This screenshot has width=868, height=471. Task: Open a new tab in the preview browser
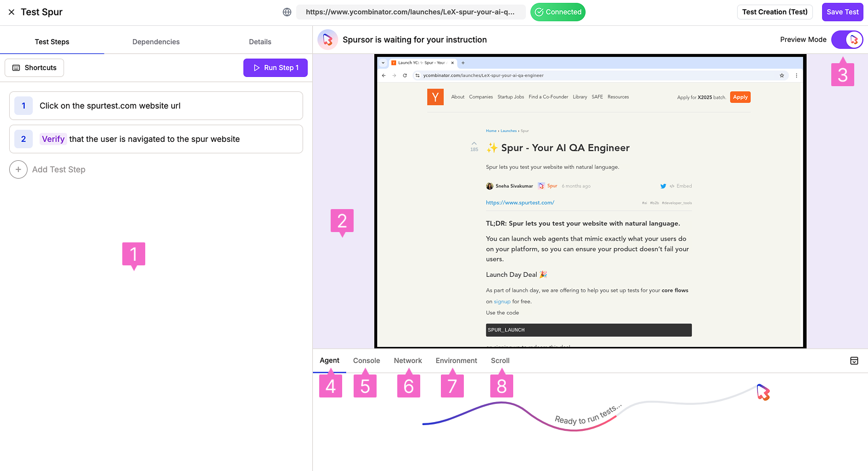(463, 63)
